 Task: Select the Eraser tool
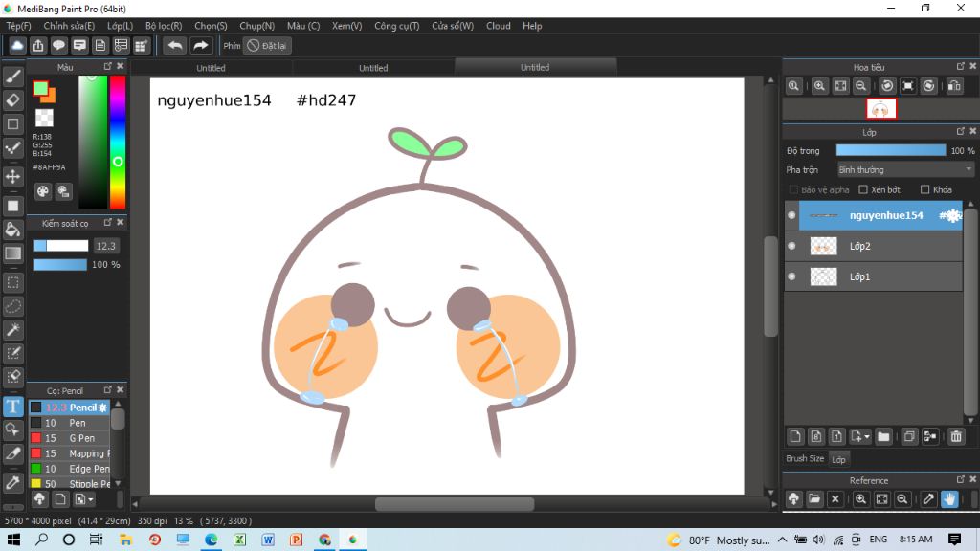pyautogui.click(x=13, y=99)
